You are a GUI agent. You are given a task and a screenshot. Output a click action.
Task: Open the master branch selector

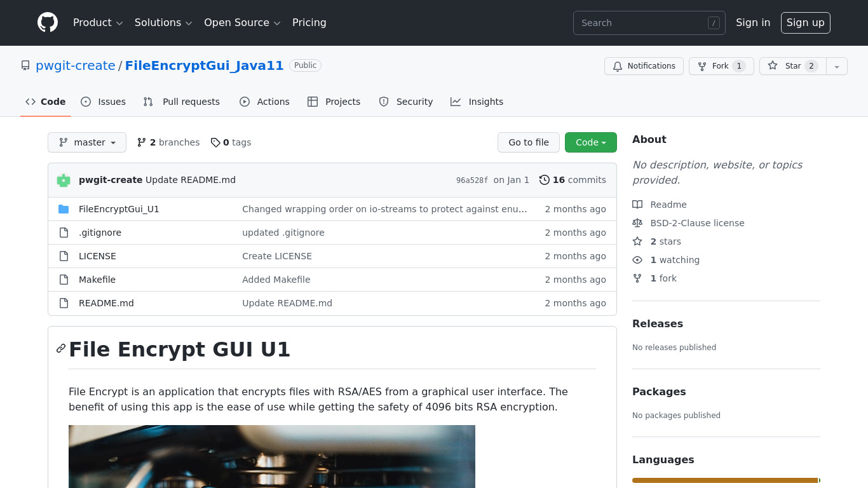[x=87, y=142]
